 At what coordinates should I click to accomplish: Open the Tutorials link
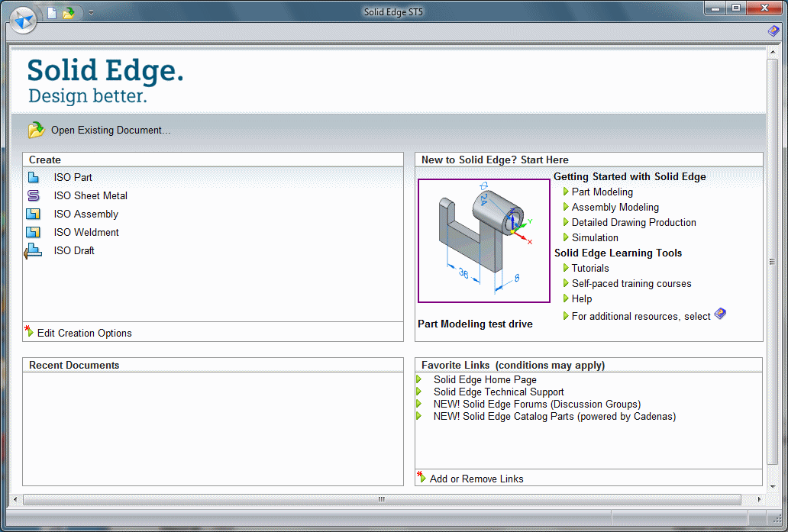click(590, 268)
